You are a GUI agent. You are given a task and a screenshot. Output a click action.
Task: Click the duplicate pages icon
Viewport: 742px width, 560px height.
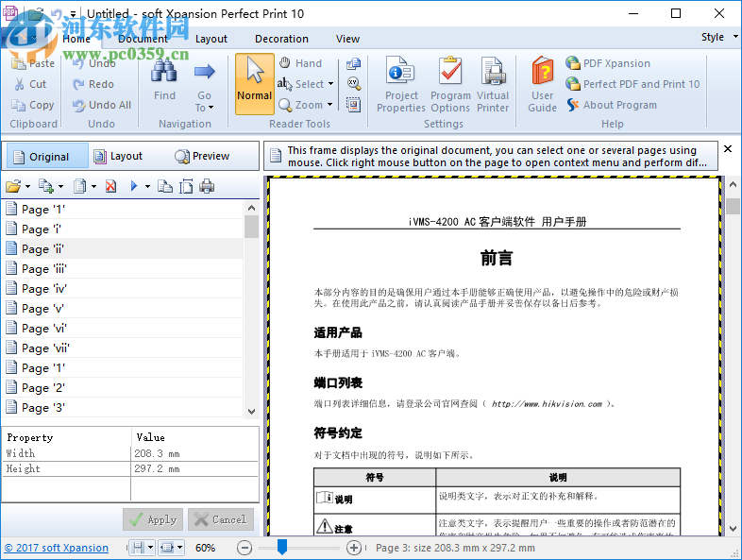[x=164, y=186]
